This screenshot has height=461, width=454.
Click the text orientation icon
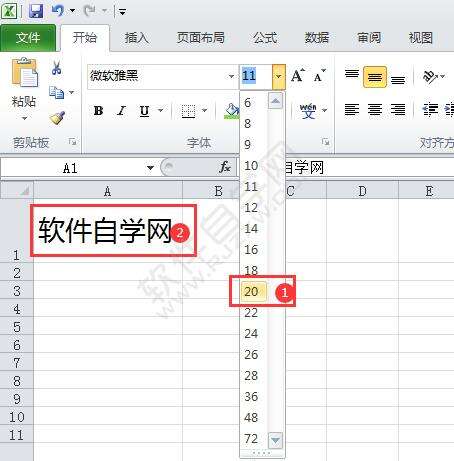(x=430, y=77)
